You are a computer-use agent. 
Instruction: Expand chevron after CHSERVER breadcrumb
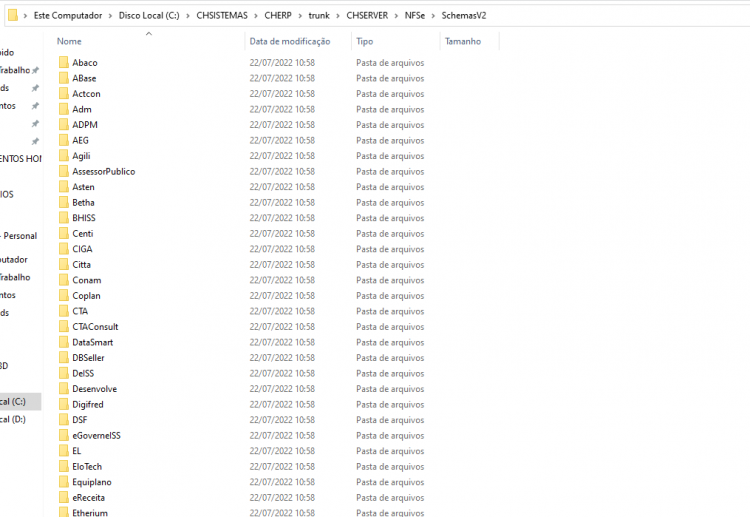[397, 16]
